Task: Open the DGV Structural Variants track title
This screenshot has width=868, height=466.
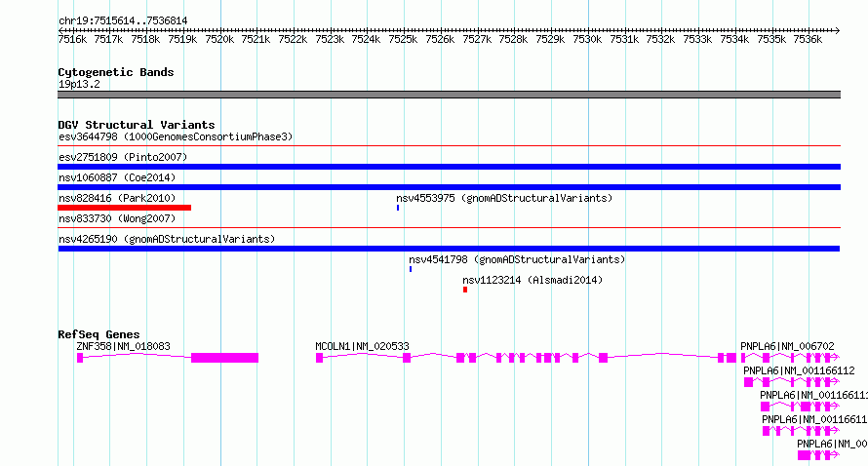Action: (x=137, y=125)
